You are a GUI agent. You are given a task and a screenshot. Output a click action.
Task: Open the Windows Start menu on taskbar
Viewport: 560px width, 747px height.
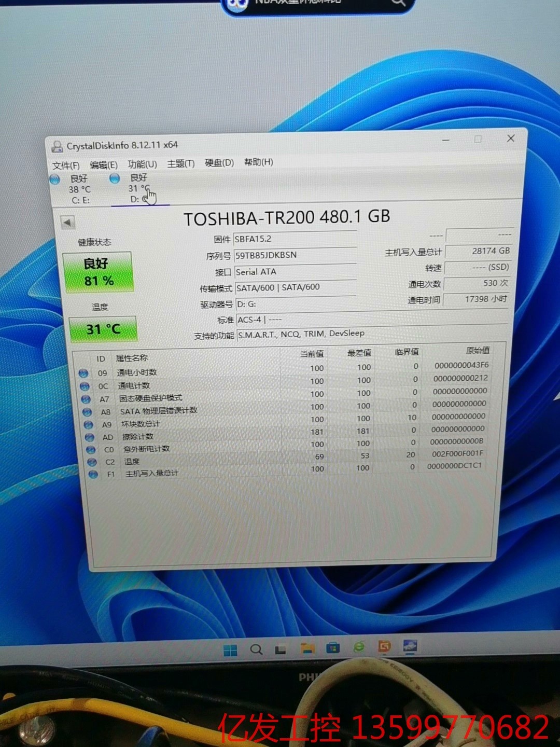[230, 651]
